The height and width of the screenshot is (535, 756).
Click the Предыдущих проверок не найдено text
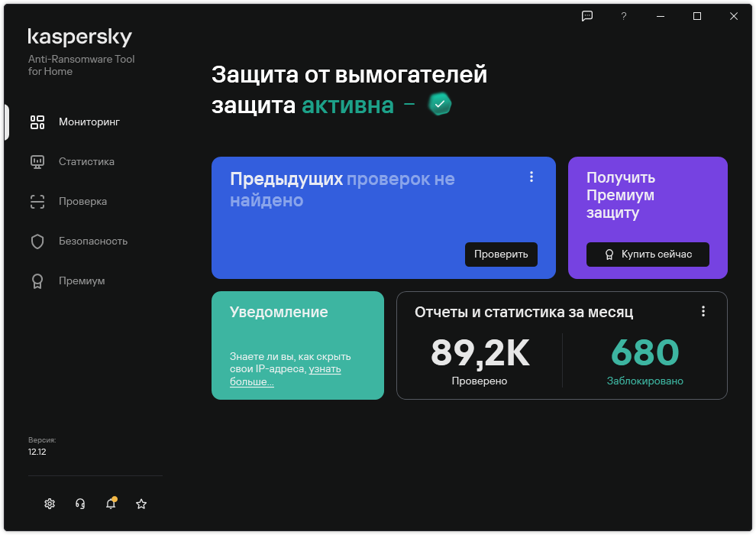(342, 190)
